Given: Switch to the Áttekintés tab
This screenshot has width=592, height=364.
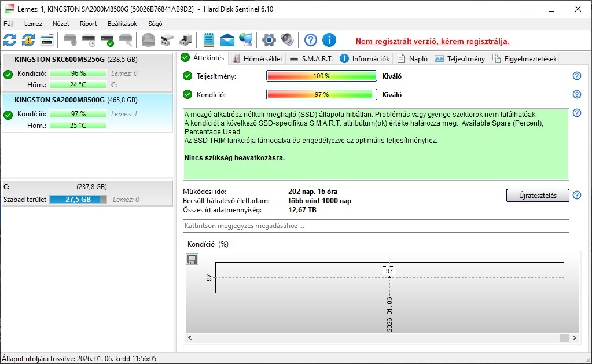Looking at the screenshot, I should pos(203,58).
